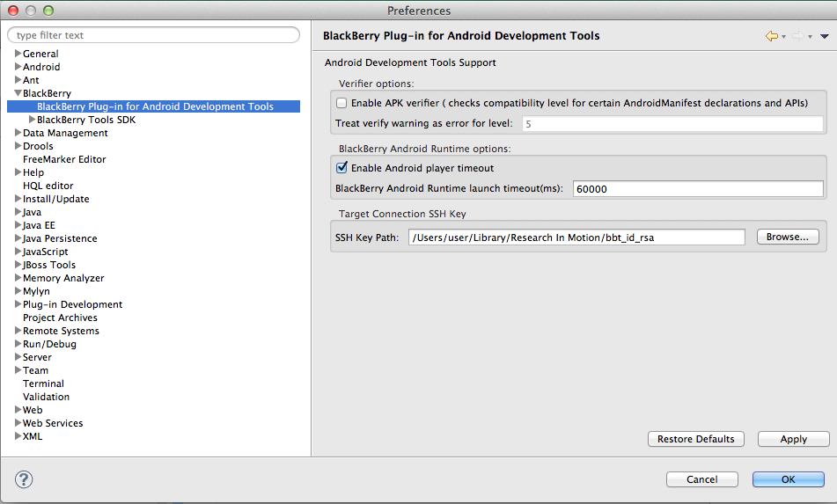Click the SSH Key Path field

[576, 237]
